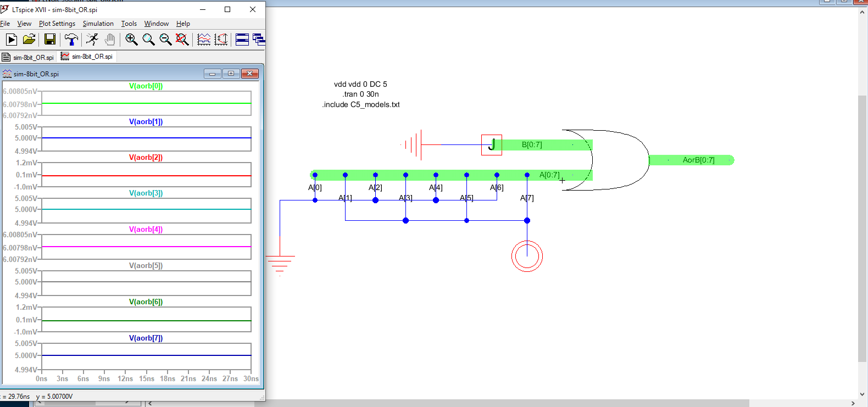Open the Simulation menu
The width and height of the screenshot is (868, 407).
(98, 24)
